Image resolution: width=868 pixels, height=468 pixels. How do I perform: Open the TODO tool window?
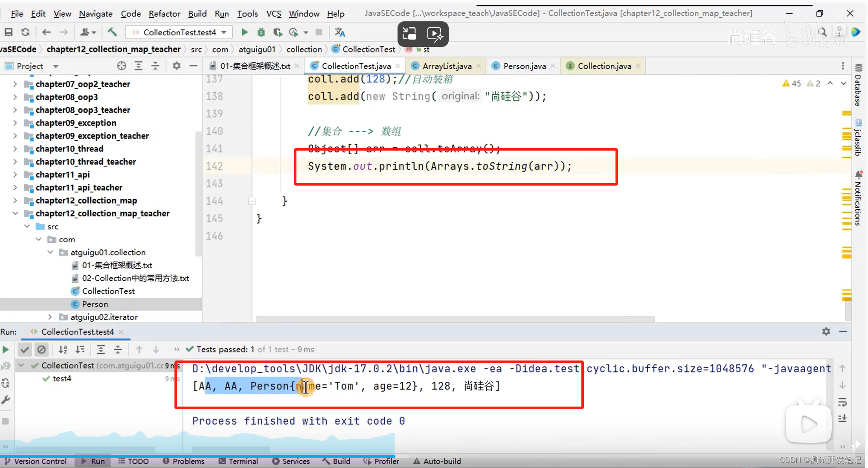(x=134, y=461)
